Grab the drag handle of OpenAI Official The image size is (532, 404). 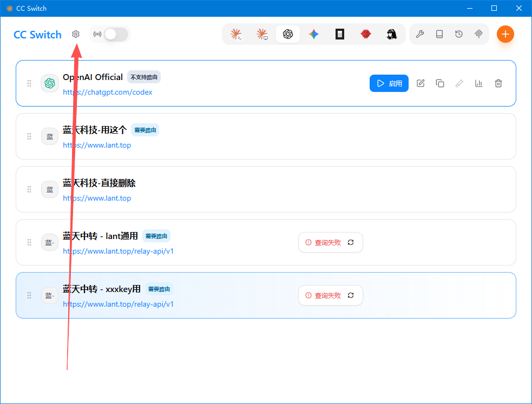click(x=29, y=83)
